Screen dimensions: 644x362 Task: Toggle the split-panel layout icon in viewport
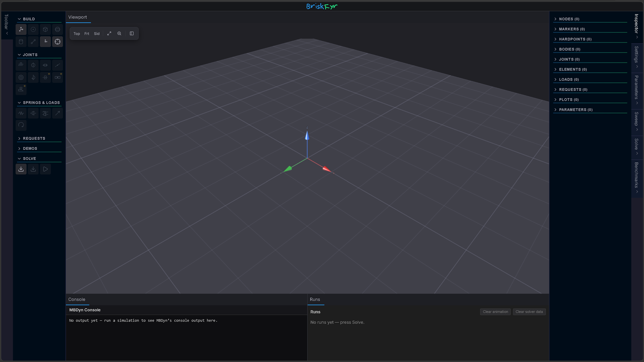[x=132, y=34]
